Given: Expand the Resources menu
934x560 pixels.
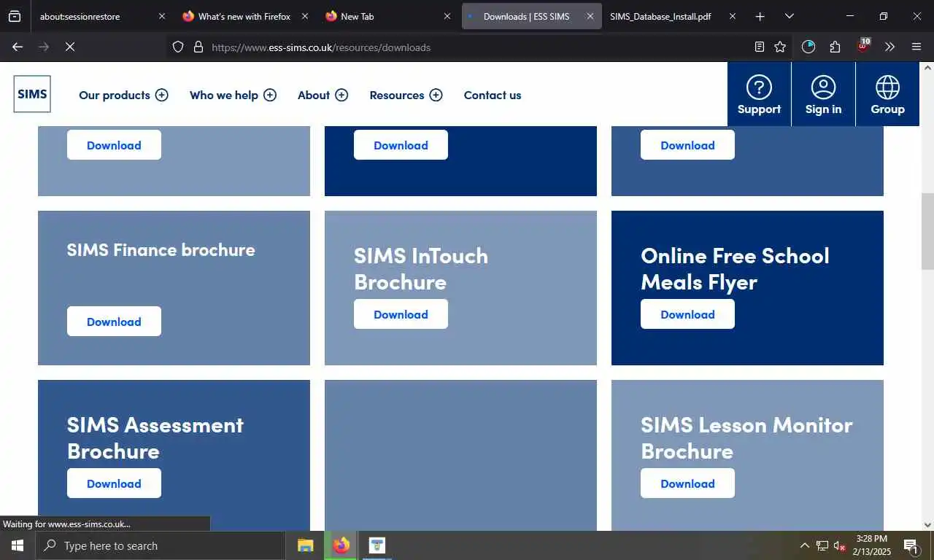Looking at the screenshot, I should pyautogui.click(x=406, y=95).
